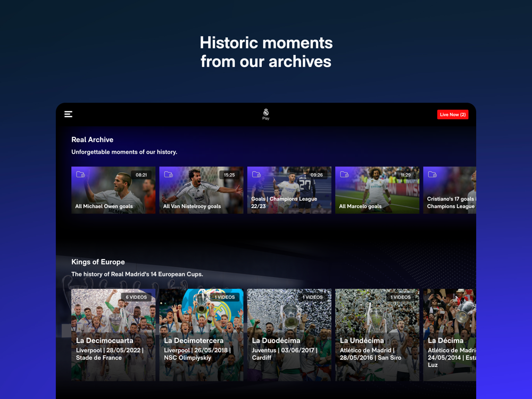Click the 6 VIDEOS badge on La Decimocuarta
Viewport: 532px width, 399px height.
point(136,297)
